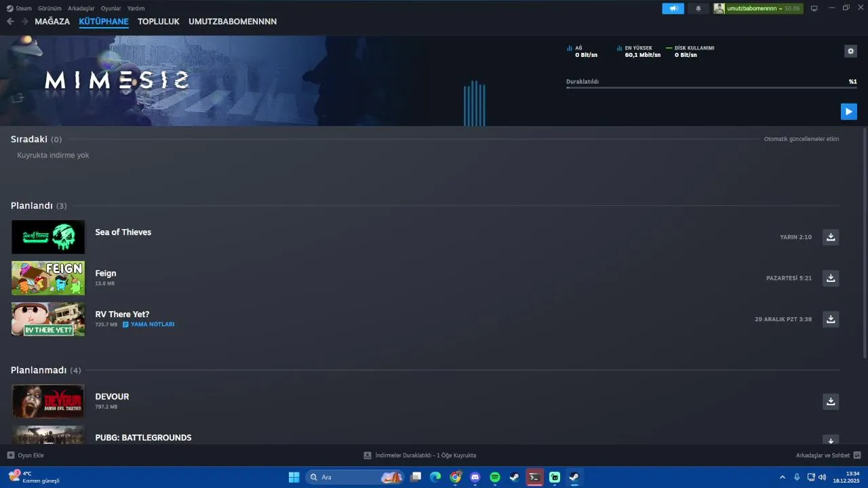The width and height of the screenshot is (868, 488).
Task: Open the Arkadaşlar menu
Action: coord(81,8)
